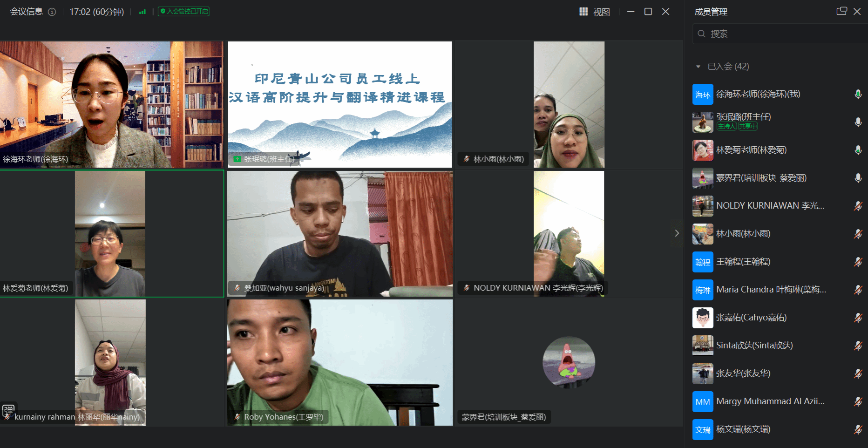Image resolution: width=868 pixels, height=448 pixels.
Task: Select Roby Yohanes video tile
Action: pos(339,362)
